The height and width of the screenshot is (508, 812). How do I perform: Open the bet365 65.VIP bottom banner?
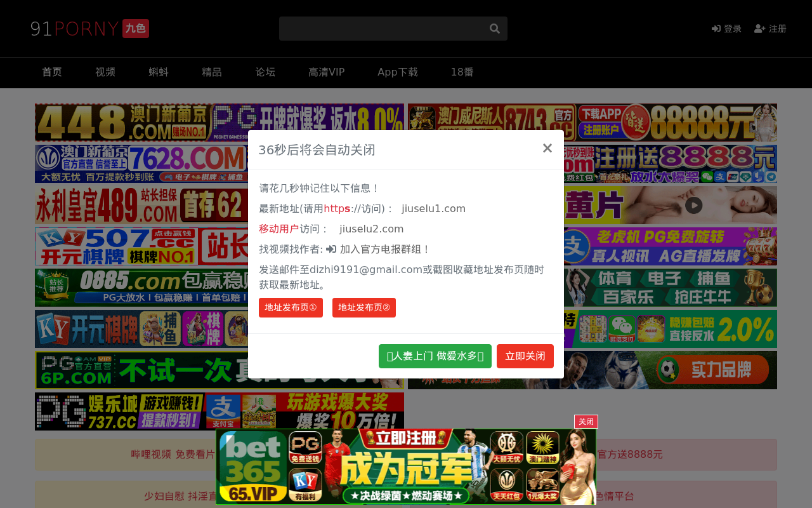(x=406, y=467)
